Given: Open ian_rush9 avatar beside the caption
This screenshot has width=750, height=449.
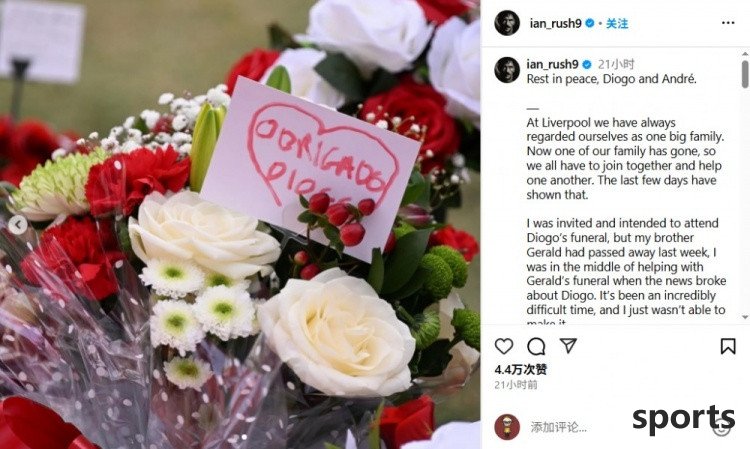Looking at the screenshot, I should [507, 70].
